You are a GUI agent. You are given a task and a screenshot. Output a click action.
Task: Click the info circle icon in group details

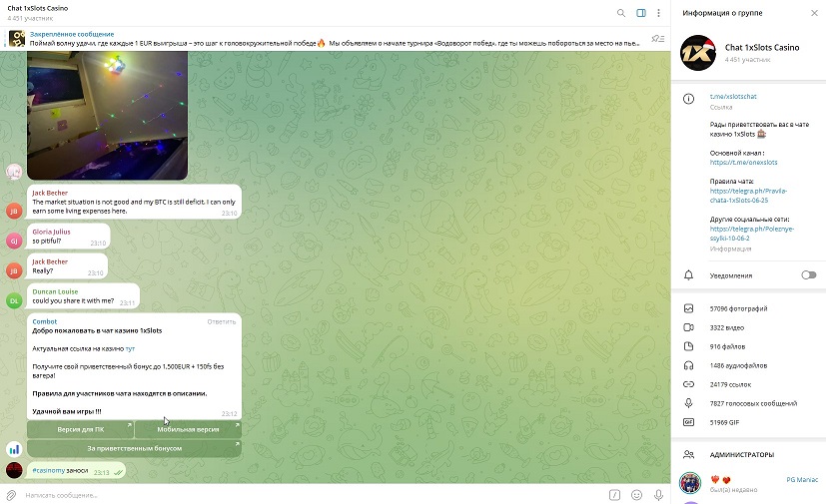(x=688, y=99)
